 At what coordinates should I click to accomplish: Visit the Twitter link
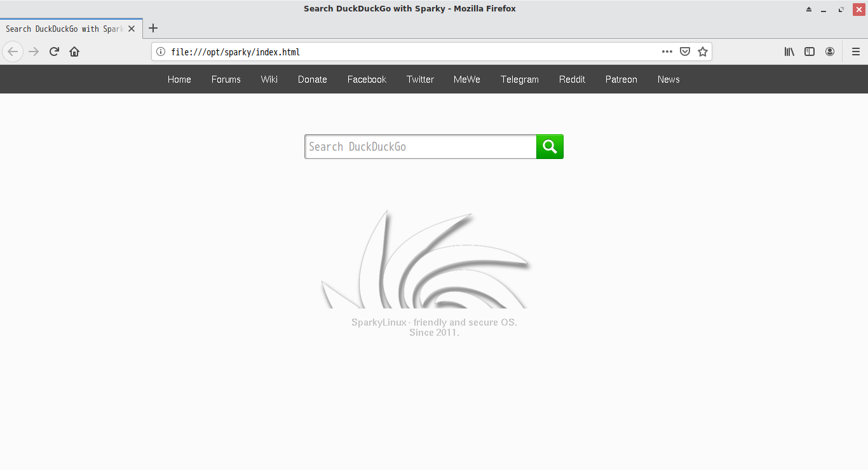coord(420,79)
